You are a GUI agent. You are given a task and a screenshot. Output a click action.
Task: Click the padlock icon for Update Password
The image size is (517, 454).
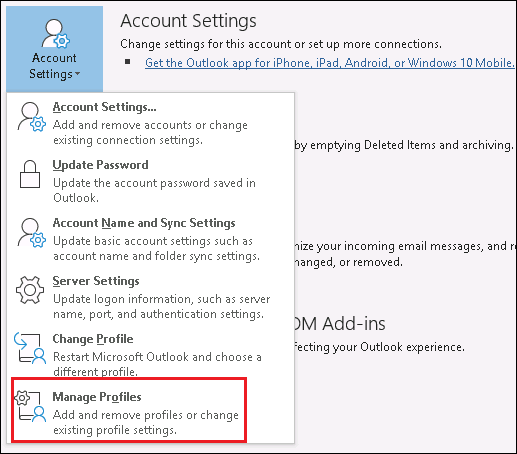pos(30,174)
